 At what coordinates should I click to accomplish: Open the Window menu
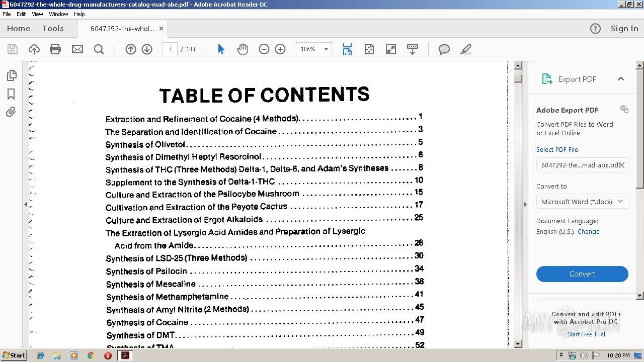pos(59,14)
